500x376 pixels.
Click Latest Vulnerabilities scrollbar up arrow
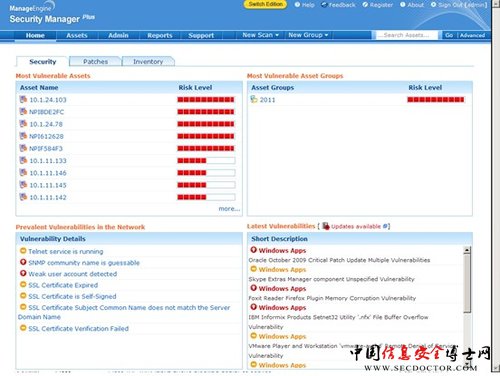(467, 250)
